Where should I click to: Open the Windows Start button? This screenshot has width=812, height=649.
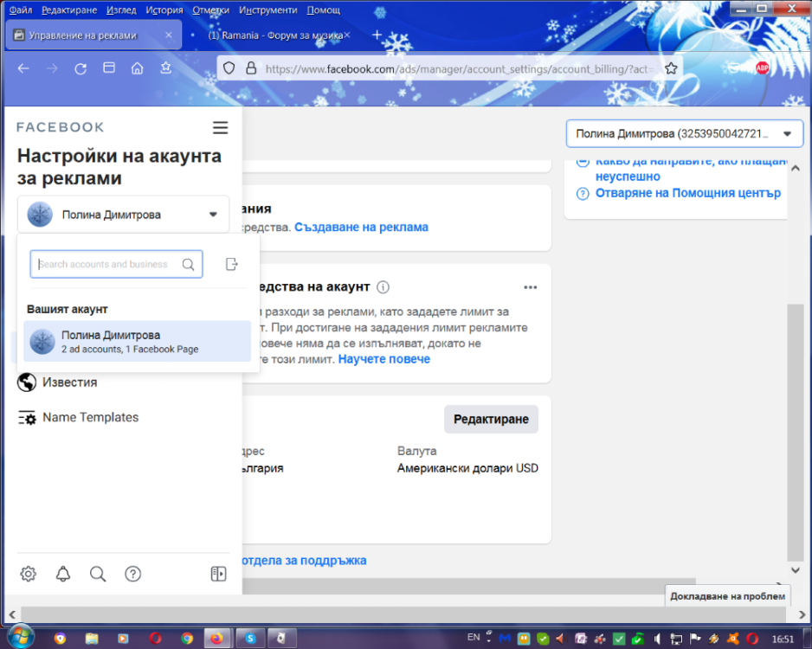click(20, 636)
